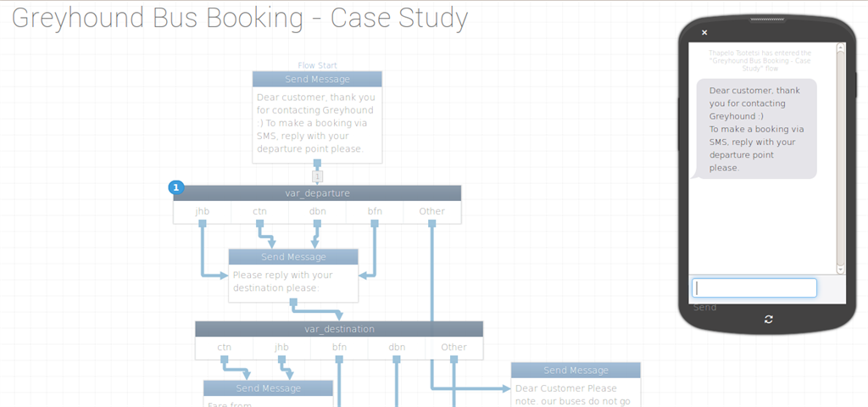Click ctn rule in var_destination
The image size is (868, 407).
click(x=224, y=347)
